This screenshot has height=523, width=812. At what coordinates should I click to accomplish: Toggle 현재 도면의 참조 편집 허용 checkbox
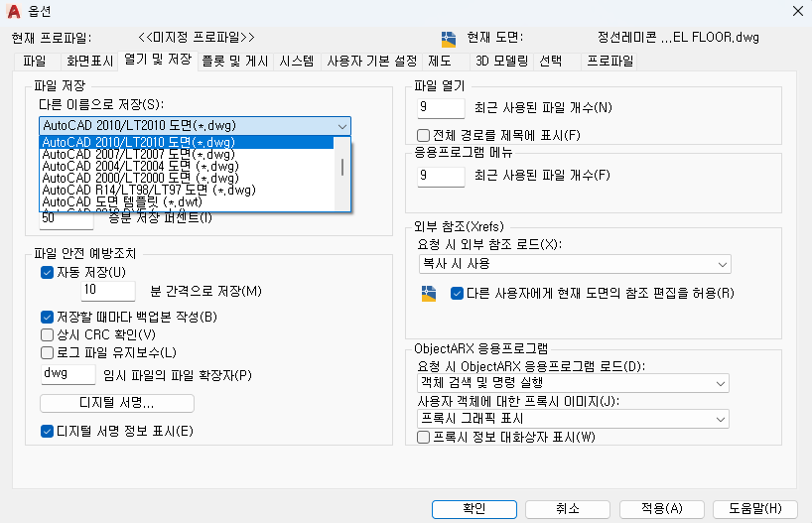tap(457, 294)
